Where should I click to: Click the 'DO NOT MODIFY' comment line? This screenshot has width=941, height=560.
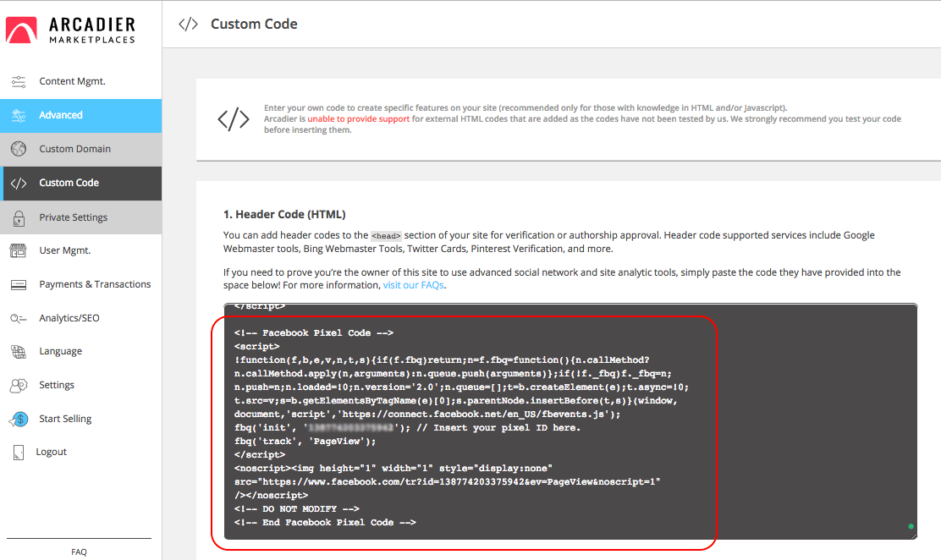[x=296, y=509]
